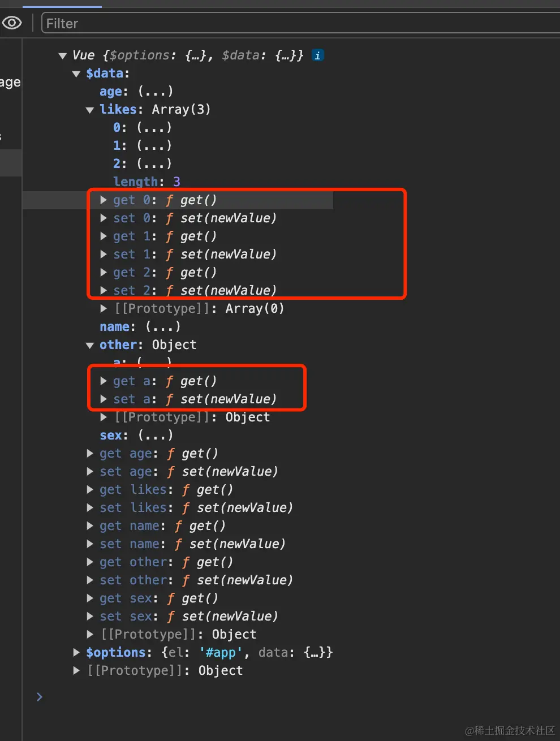Expand the set other setter
The image size is (560, 741).
(x=90, y=580)
